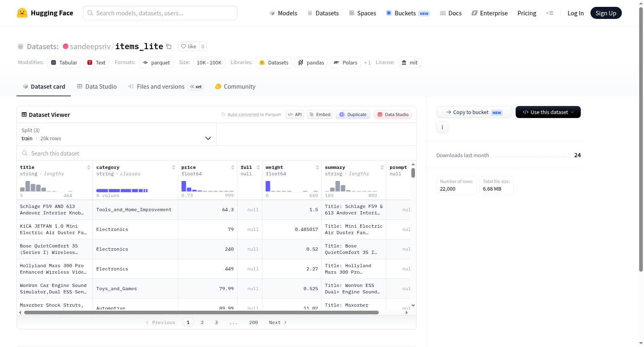Click the table vertical scrollbar thumb
This screenshot has height=347, width=644.
pos(413,173)
